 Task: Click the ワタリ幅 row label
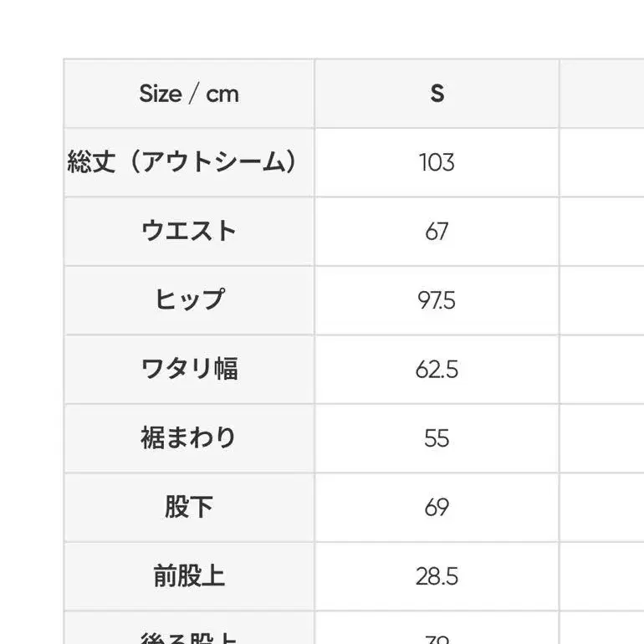click(189, 369)
